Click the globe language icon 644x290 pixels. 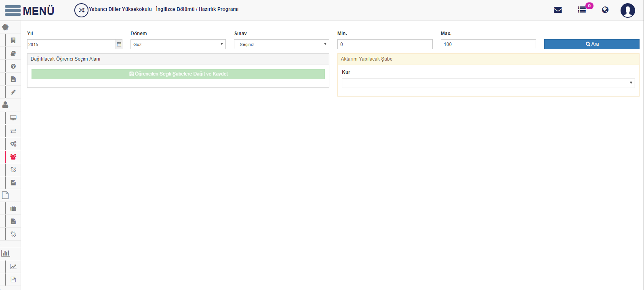(605, 10)
